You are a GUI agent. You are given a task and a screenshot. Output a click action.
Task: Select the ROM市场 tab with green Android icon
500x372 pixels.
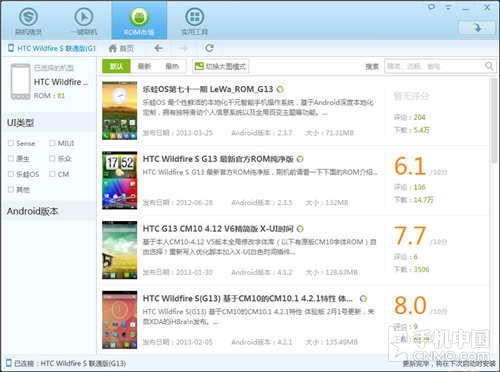click(x=139, y=21)
